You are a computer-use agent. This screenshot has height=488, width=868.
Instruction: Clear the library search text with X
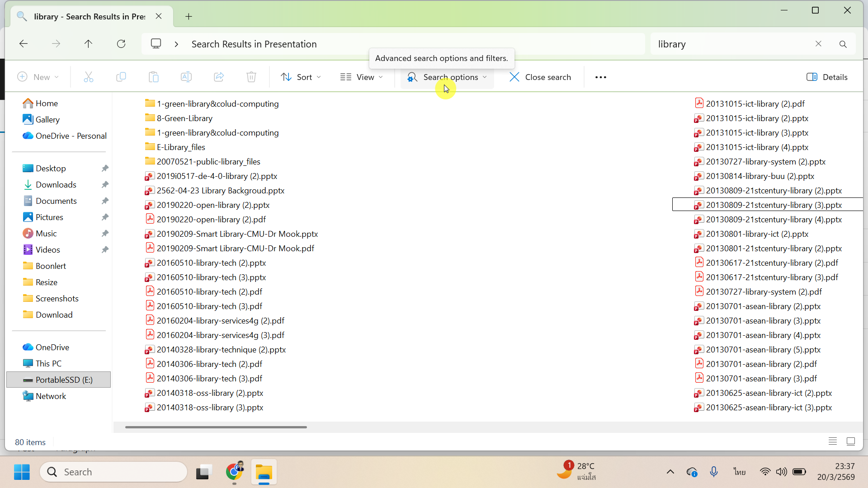click(x=818, y=44)
